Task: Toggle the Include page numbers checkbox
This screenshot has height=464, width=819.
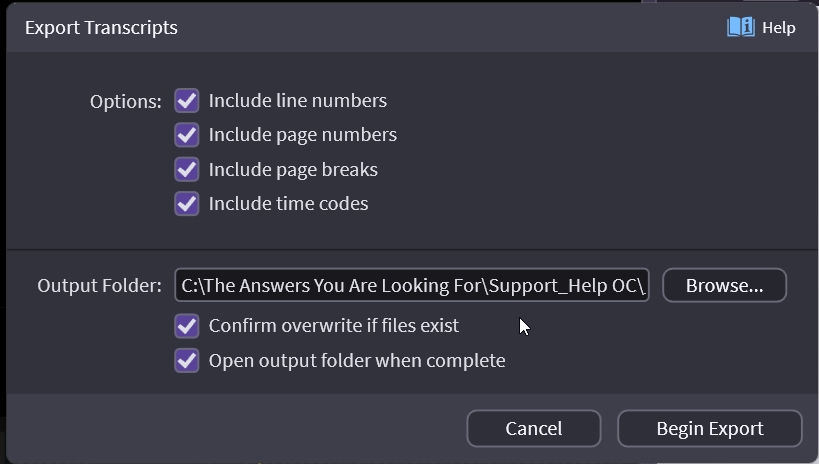Action: pos(187,135)
